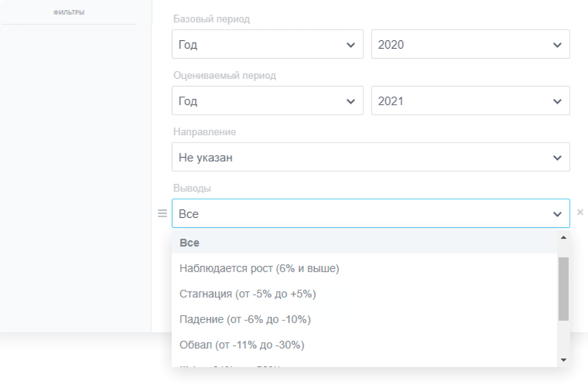This screenshot has height=384, width=588.
Task: Remove the Выводы filter with the X icon
Action: 580,212
